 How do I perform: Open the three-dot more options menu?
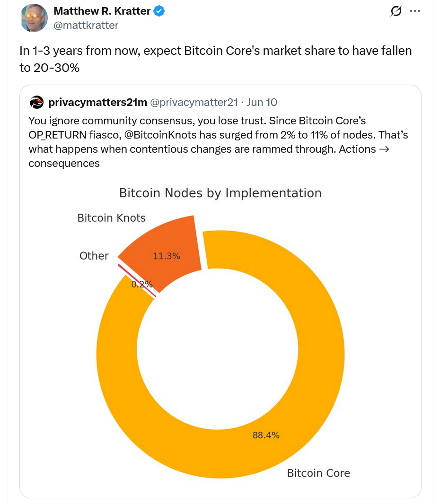point(414,11)
